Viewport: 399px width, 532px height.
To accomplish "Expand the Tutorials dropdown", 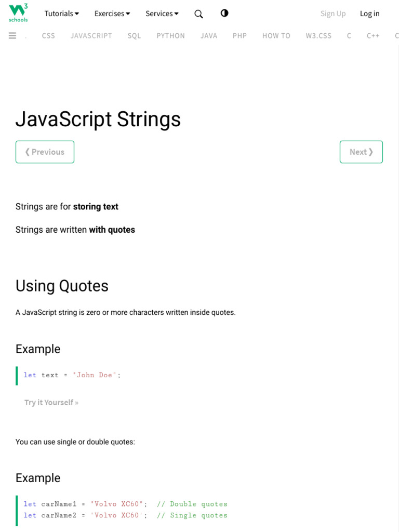I will pos(62,14).
